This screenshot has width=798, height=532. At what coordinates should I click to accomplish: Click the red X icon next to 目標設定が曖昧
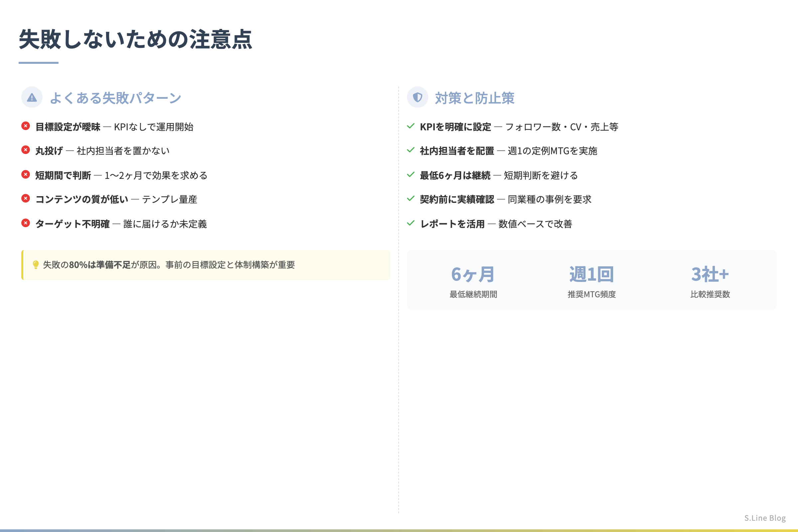[26, 126]
